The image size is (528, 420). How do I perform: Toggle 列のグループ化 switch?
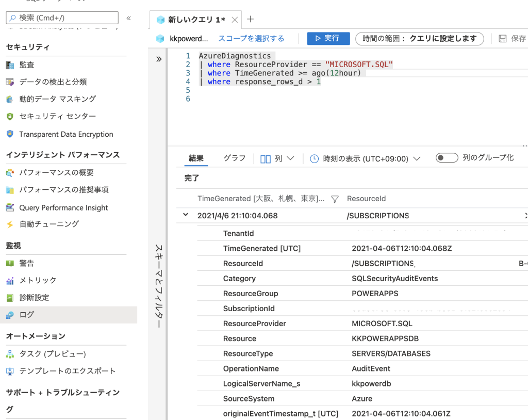click(x=447, y=158)
